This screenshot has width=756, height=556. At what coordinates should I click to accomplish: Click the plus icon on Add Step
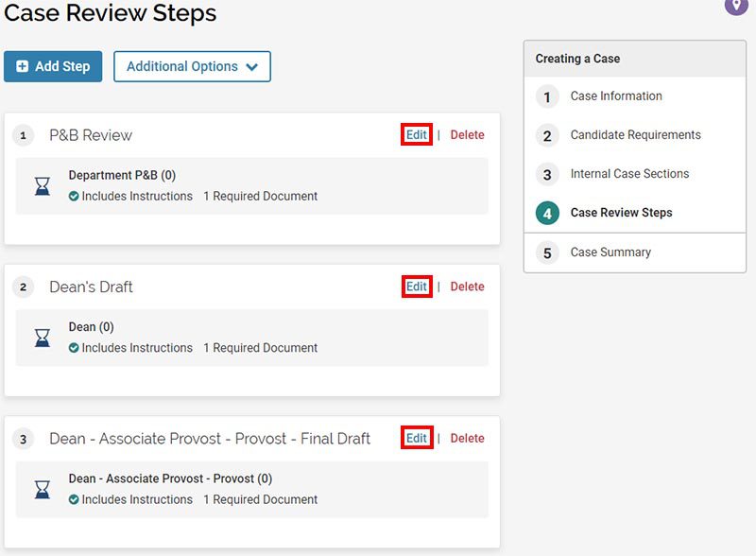pos(22,66)
